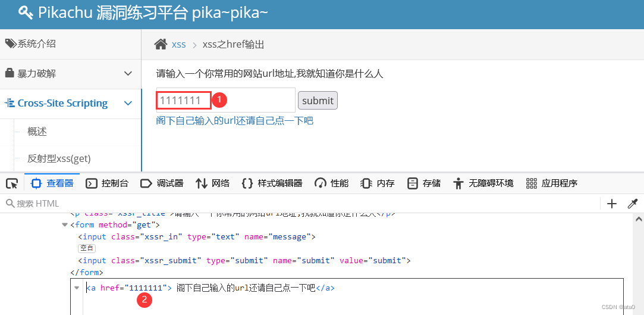Switch to 内存 memory tab
The width and height of the screenshot is (644, 315).
pyautogui.click(x=377, y=183)
